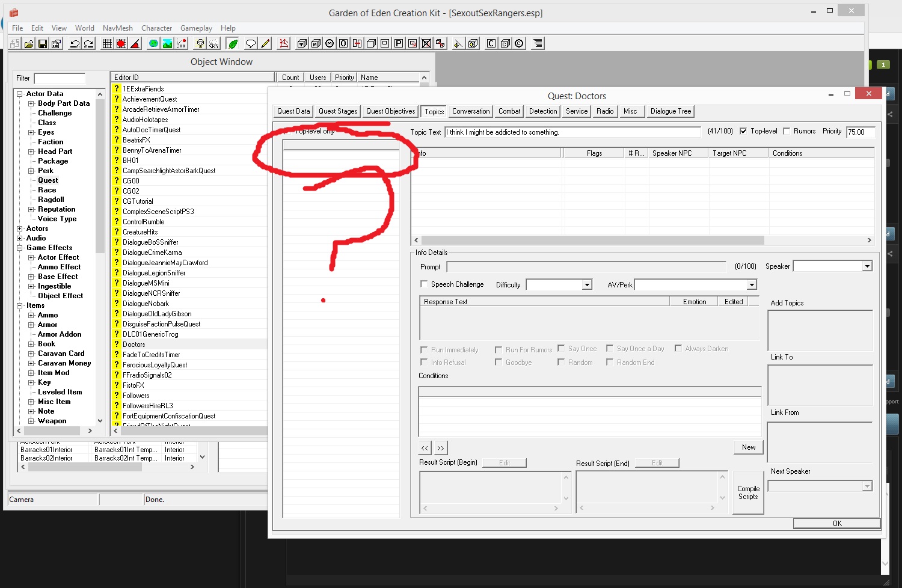Open the Speaker dropdown
This screenshot has height=588, width=902.
point(867,266)
